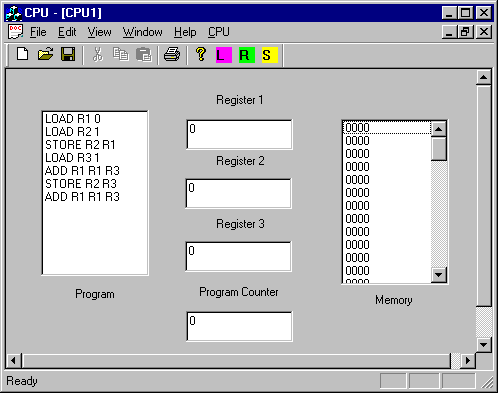This screenshot has height=393, width=498.
Task: Click the magenta L toolbar button
Action: pos(224,55)
